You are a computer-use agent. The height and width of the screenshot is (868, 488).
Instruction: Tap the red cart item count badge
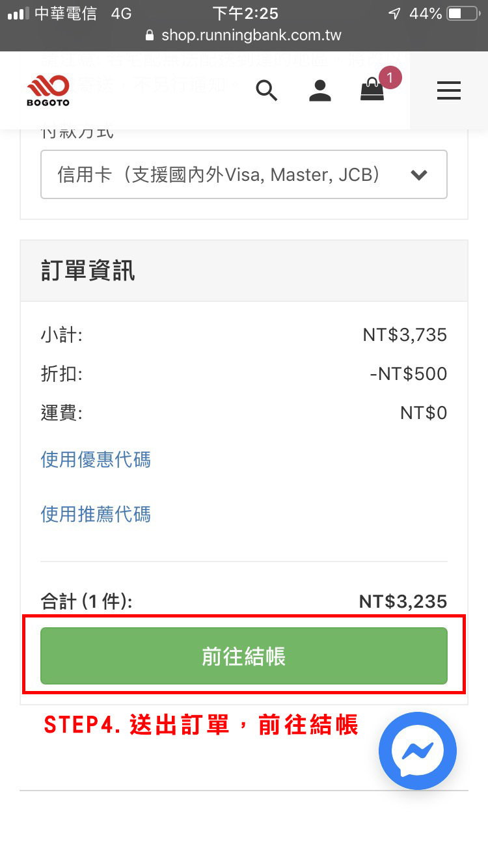[x=390, y=79]
